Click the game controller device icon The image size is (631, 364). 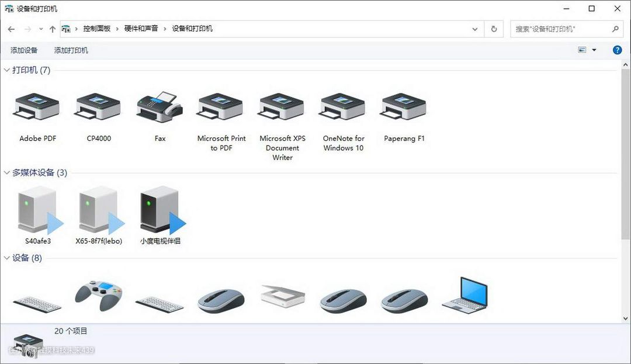(x=99, y=296)
